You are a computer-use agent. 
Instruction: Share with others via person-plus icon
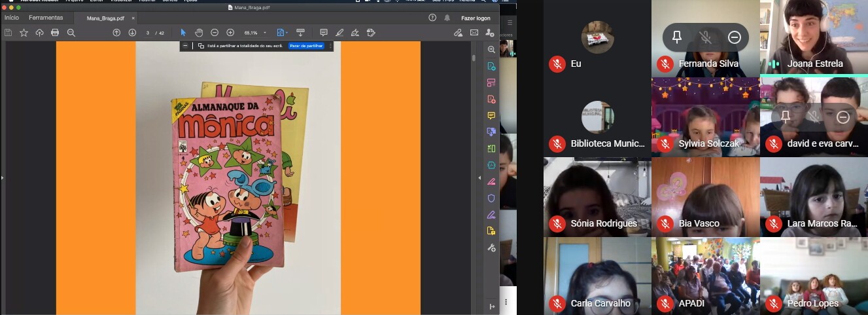point(490,32)
